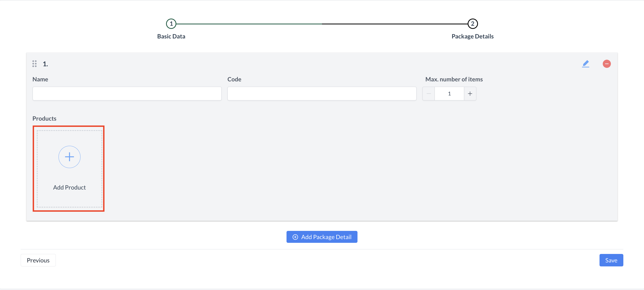
Task: Click the Previous button
Action: tap(38, 260)
